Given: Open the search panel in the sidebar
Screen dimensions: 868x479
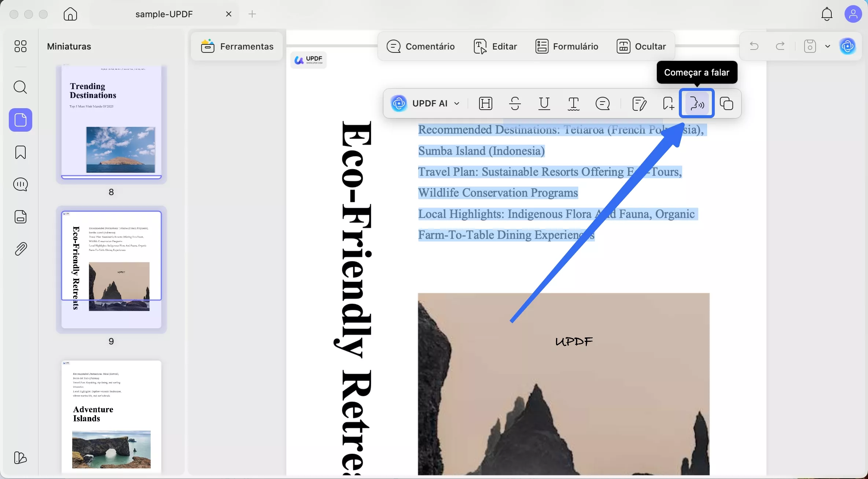Looking at the screenshot, I should click(x=21, y=88).
